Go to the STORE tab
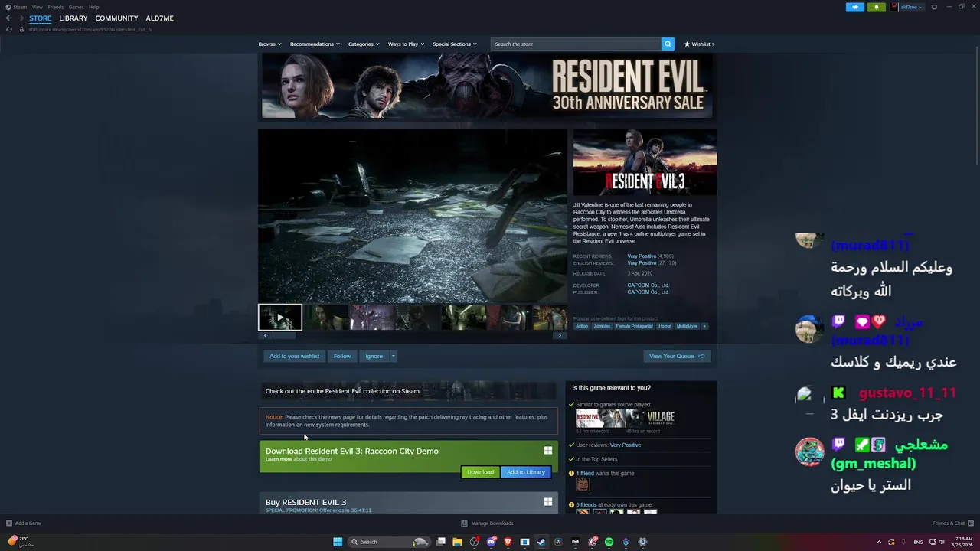 click(x=41, y=18)
